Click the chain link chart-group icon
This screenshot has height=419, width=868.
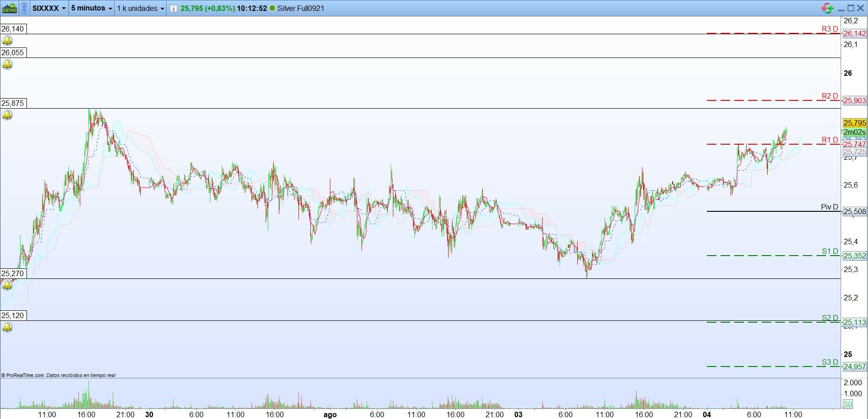pyautogui.click(x=24, y=8)
